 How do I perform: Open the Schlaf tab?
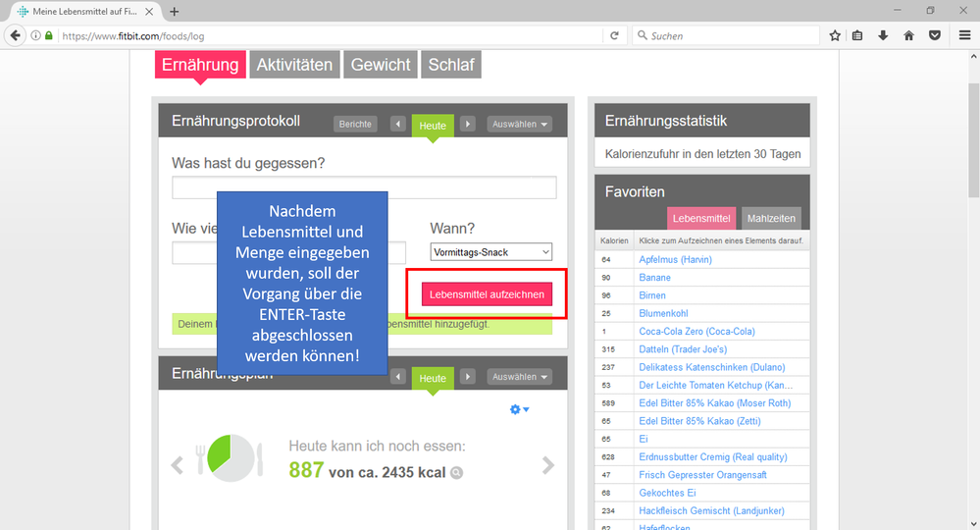point(450,65)
